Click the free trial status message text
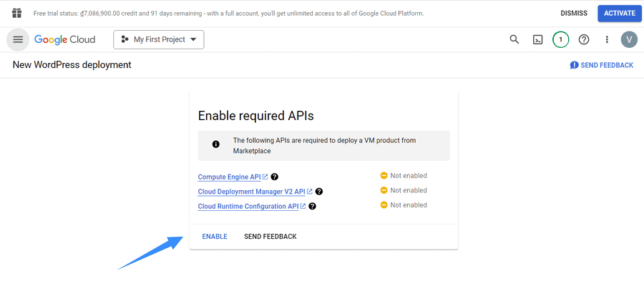 click(x=228, y=14)
